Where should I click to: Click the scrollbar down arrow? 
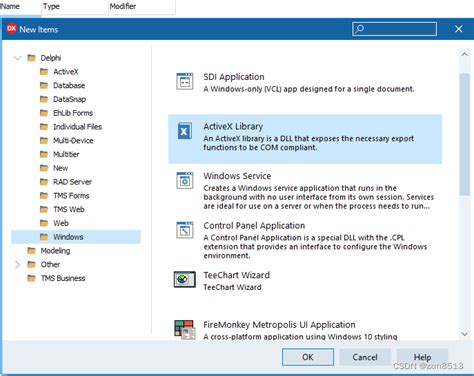pos(464,334)
